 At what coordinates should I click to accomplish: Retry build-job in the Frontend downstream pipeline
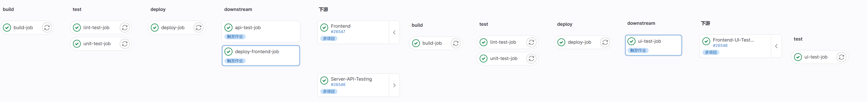pyautogui.click(x=455, y=43)
